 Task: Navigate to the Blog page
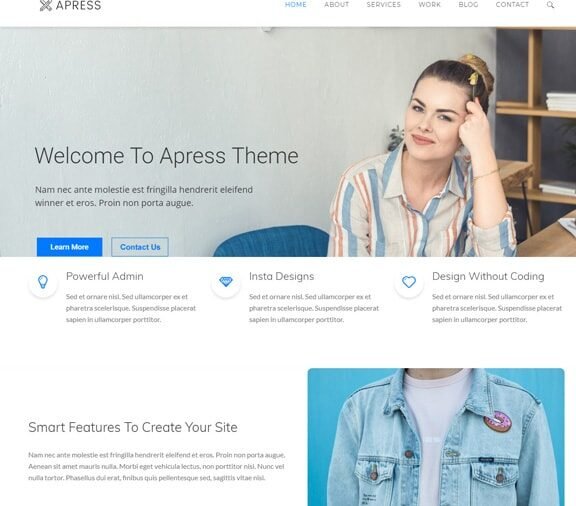pos(468,5)
